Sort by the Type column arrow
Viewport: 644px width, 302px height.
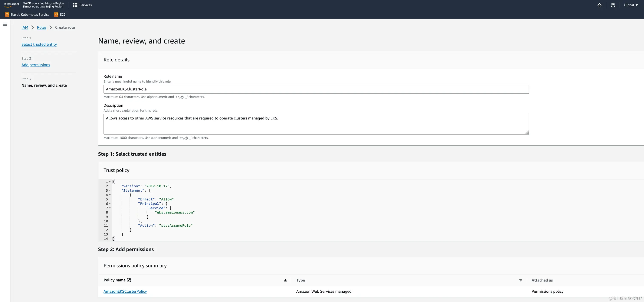(x=520, y=280)
